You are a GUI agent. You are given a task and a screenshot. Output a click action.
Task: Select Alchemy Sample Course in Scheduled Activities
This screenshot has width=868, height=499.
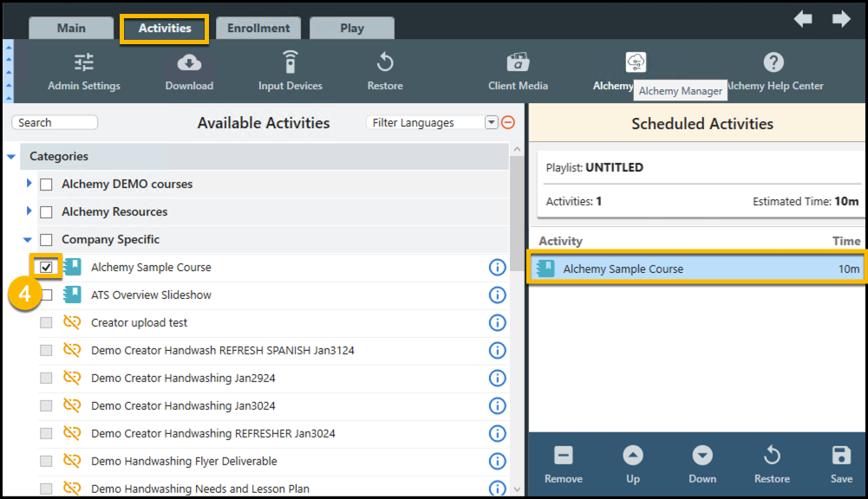click(x=697, y=269)
